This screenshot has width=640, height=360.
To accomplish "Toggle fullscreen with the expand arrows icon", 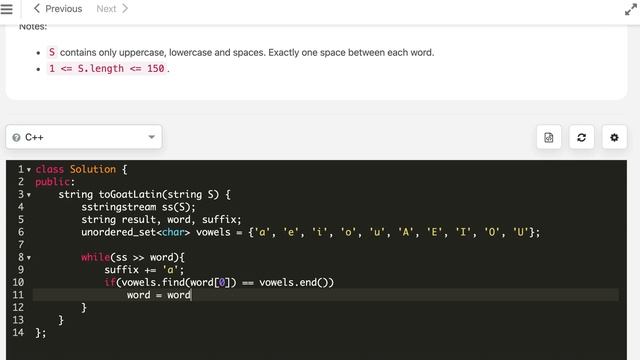I will (x=631, y=9).
